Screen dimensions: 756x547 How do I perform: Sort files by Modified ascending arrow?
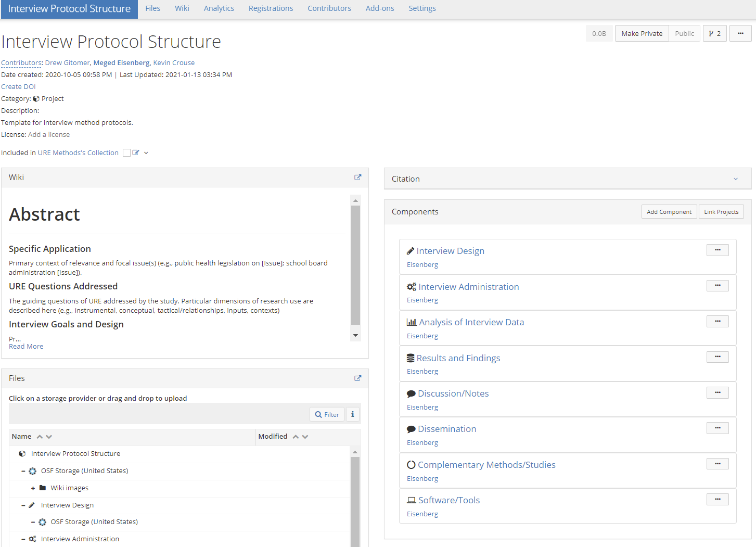(296, 437)
